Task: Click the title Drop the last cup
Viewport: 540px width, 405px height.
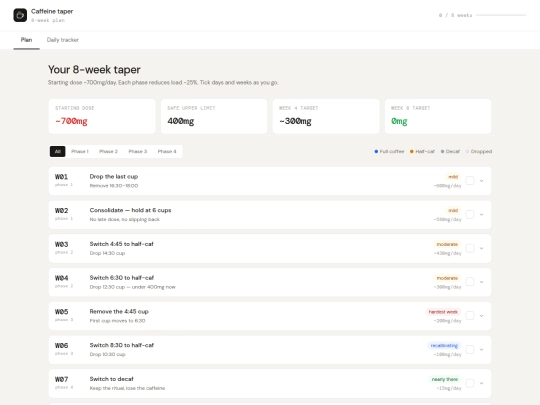Action: coord(114,177)
